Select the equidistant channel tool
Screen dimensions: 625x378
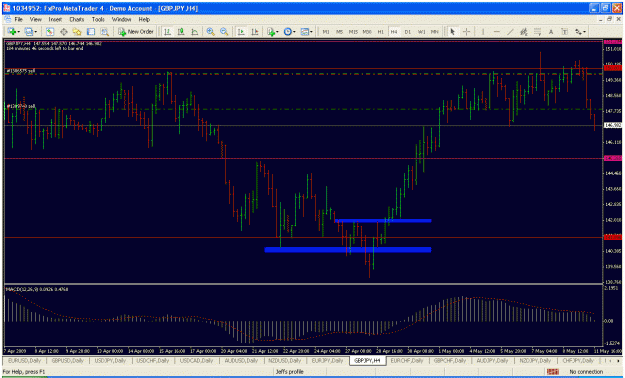[524, 32]
